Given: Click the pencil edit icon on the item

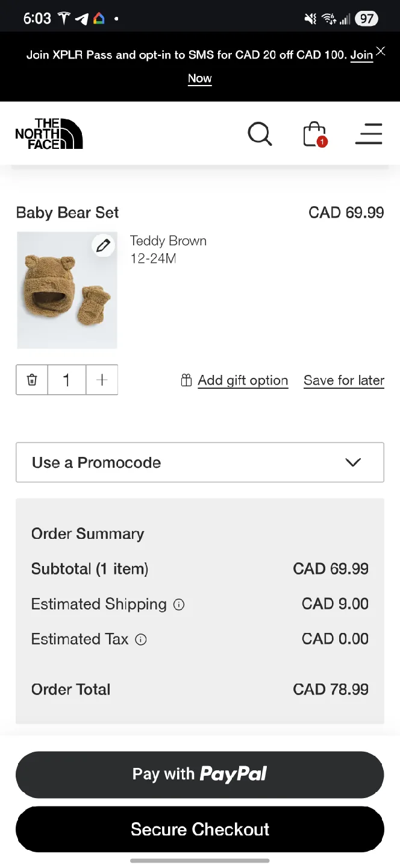Looking at the screenshot, I should pyautogui.click(x=103, y=245).
